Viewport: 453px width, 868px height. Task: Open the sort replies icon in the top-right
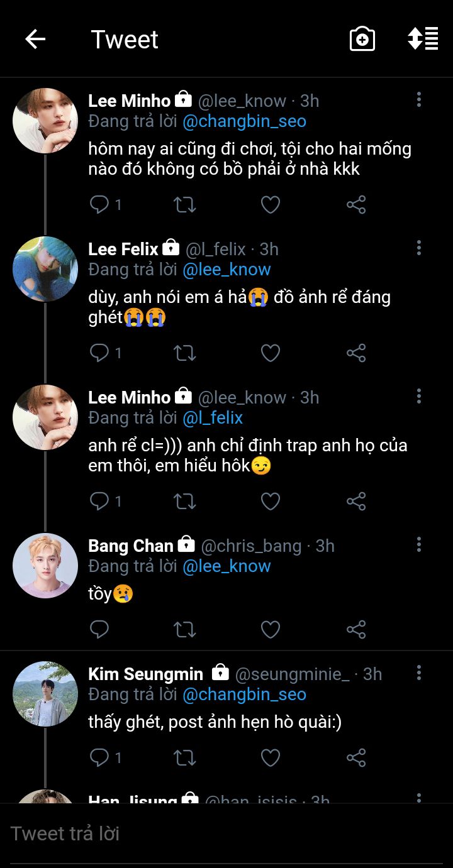click(x=423, y=39)
